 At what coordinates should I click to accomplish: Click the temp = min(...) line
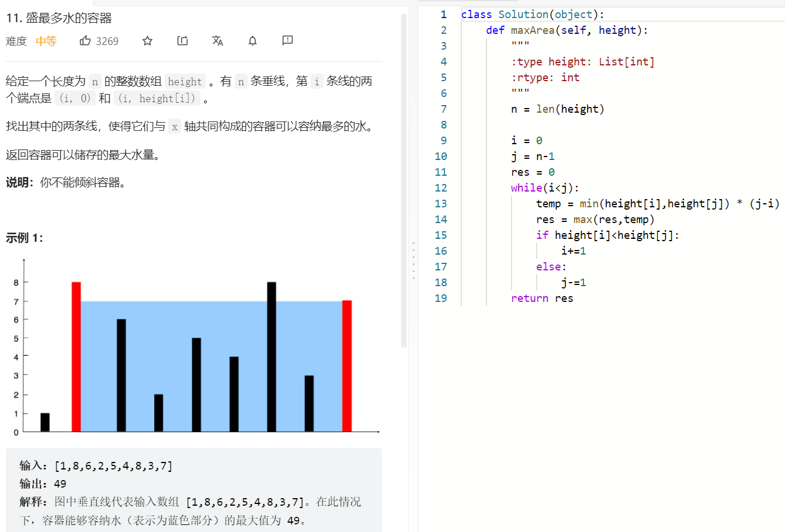[658, 204]
